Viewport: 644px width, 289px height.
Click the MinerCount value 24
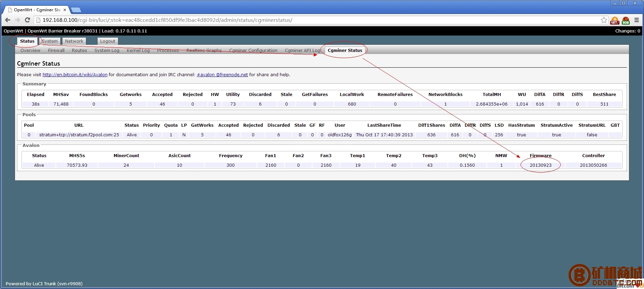pyautogui.click(x=126, y=165)
